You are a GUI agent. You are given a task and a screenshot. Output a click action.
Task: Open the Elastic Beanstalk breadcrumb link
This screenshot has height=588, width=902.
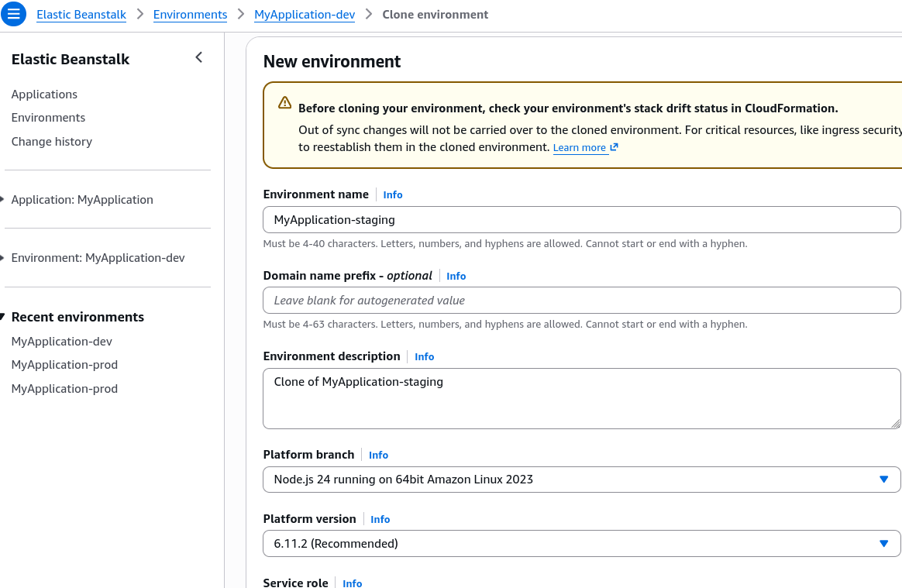81,15
